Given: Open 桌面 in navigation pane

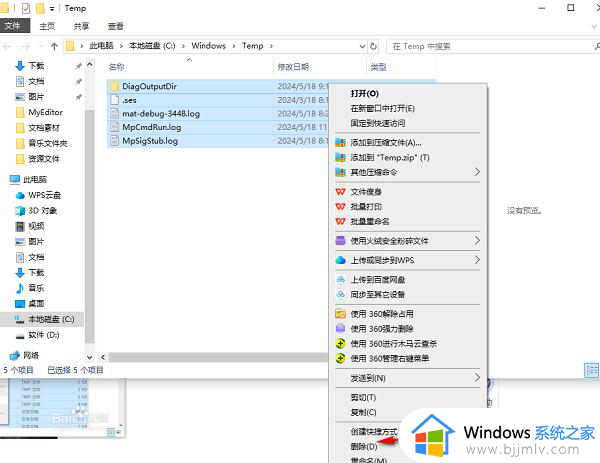Looking at the screenshot, I should pos(36,303).
